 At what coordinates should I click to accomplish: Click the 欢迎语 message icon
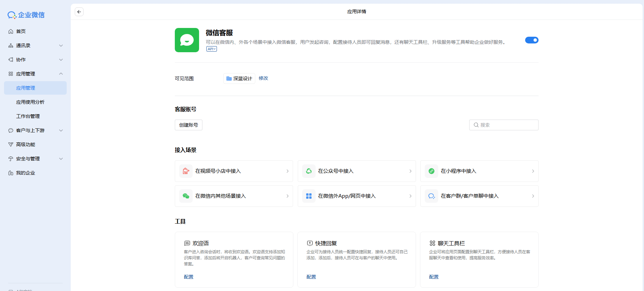187,243
